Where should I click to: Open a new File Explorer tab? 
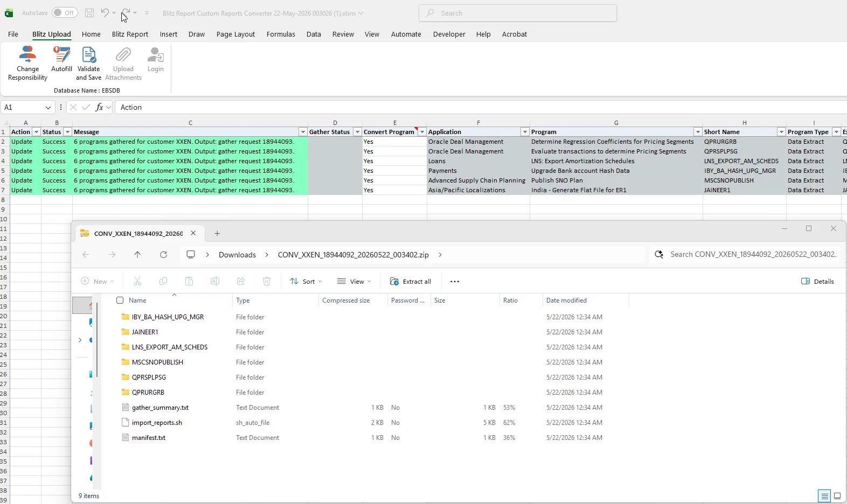pos(217,233)
